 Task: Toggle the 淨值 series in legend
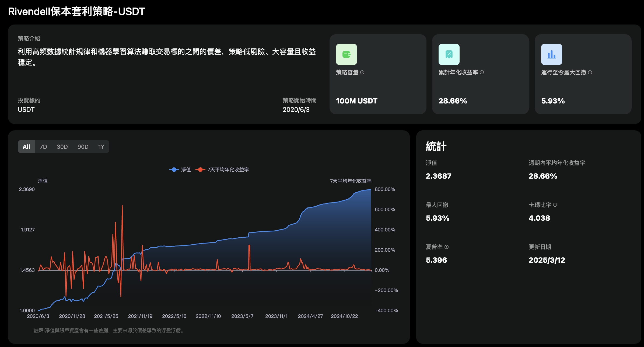(x=180, y=169)
